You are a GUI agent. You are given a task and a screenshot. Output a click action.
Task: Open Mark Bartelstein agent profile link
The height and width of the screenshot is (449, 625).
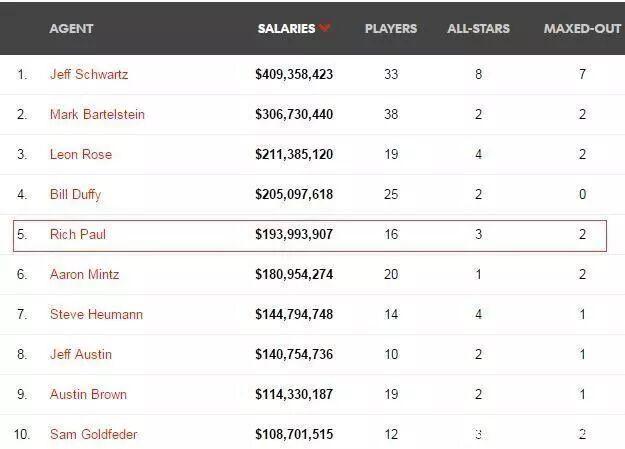tap(97, 114)
